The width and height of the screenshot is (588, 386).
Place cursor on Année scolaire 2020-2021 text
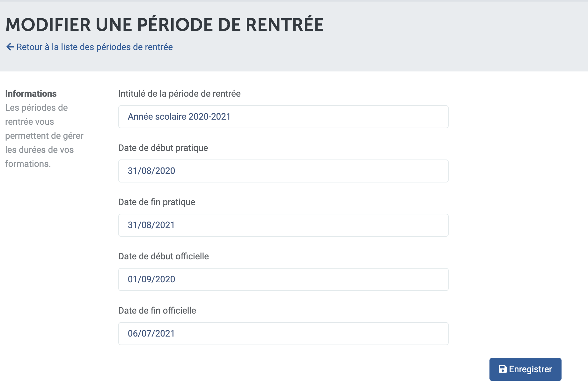click(x=179, y=116)
